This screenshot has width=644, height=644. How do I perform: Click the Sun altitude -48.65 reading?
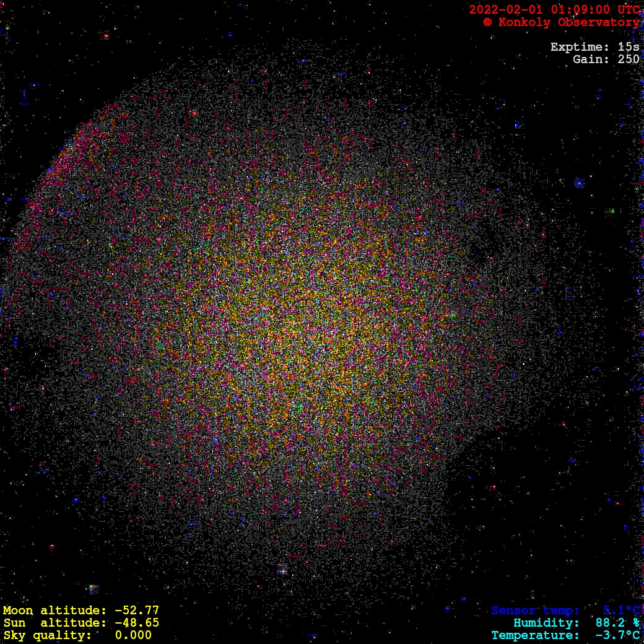tap(80, 623)
